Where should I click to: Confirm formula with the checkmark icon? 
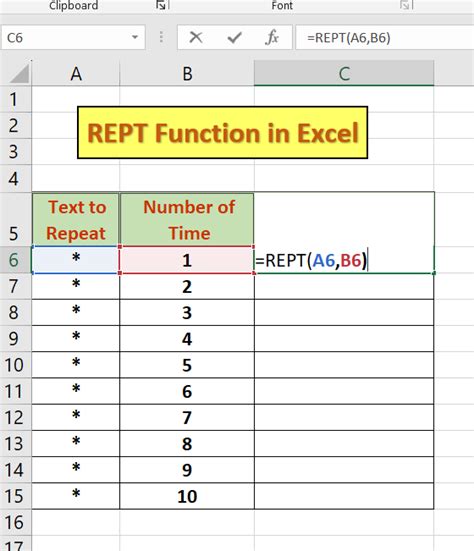(x=234, y=37)
